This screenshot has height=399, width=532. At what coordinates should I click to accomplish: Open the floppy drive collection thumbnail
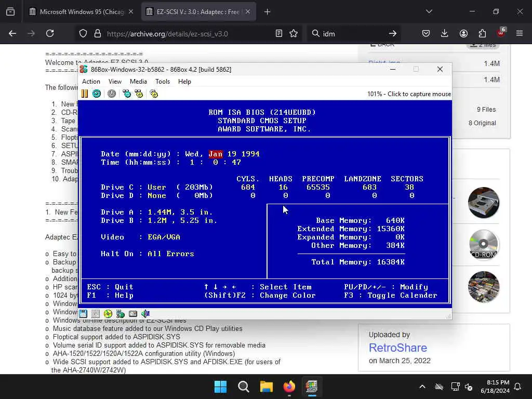pyautogui.click(x=484, y=203)
